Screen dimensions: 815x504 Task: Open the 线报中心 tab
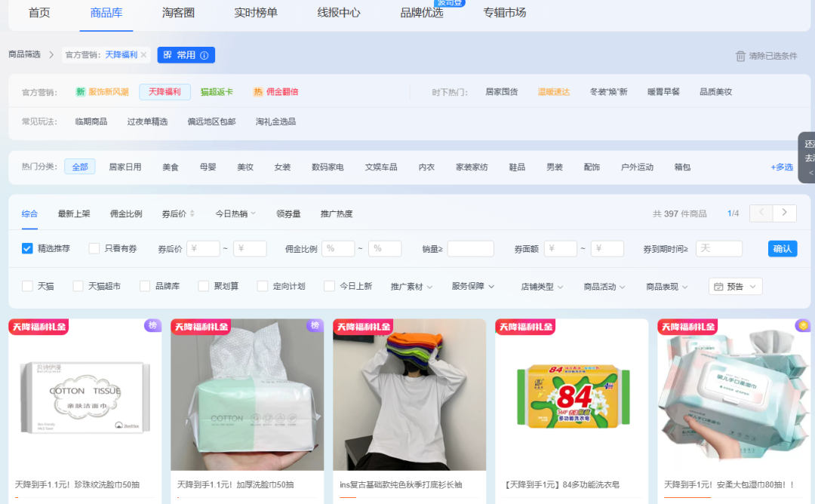tap(339, 13)
